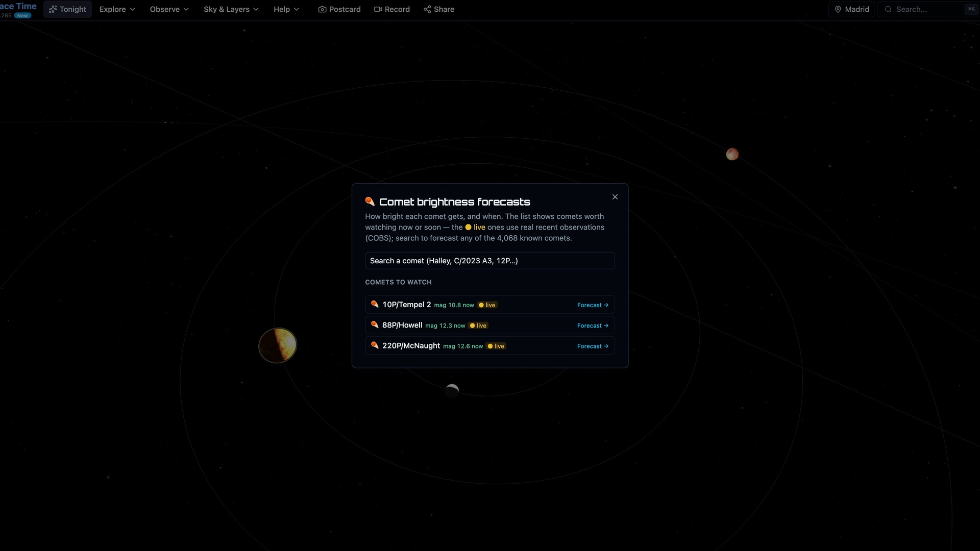Click live badge on 10P/Tempel 2

(x=487, y=305)
